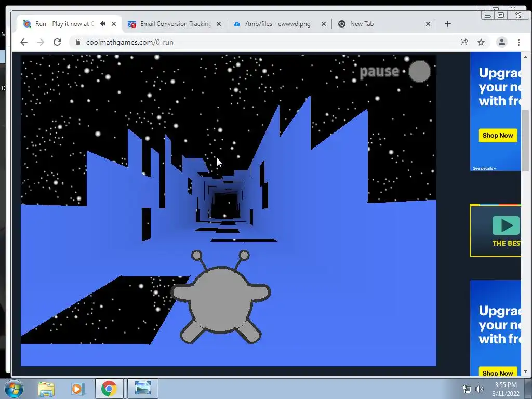532x399 pixels.
Task: Open the image viewer taskbar item
Action: 142,389
